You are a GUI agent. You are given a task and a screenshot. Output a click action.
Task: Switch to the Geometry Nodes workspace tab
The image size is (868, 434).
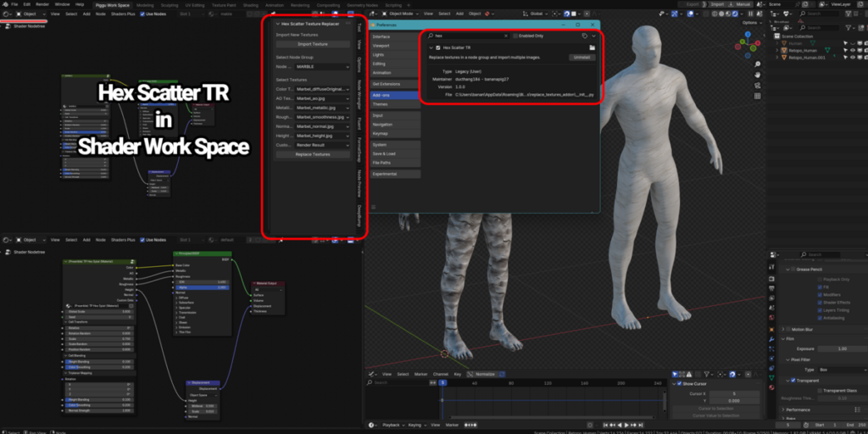[x=362, y=5]
